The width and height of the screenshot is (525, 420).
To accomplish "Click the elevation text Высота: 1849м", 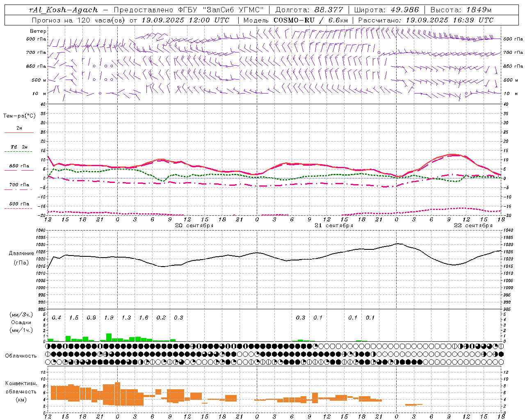I will (461, 10).
